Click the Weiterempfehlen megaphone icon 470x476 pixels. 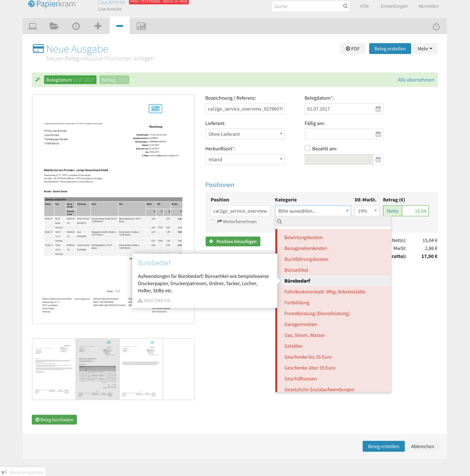click(x=4, y=472)
